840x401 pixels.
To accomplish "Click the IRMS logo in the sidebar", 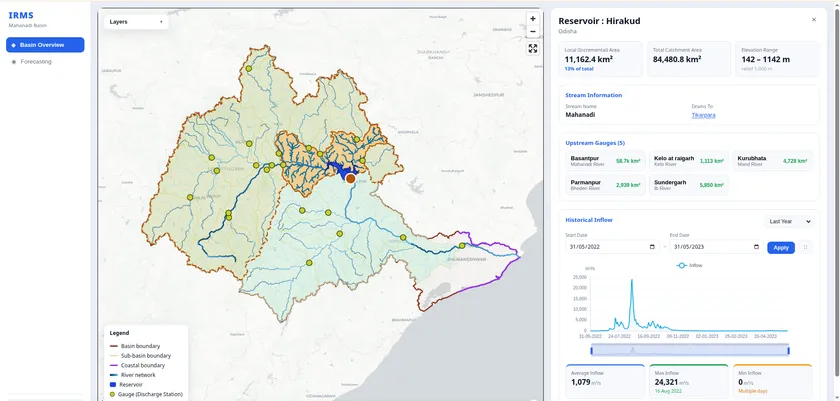I will (x=21, y=16).
